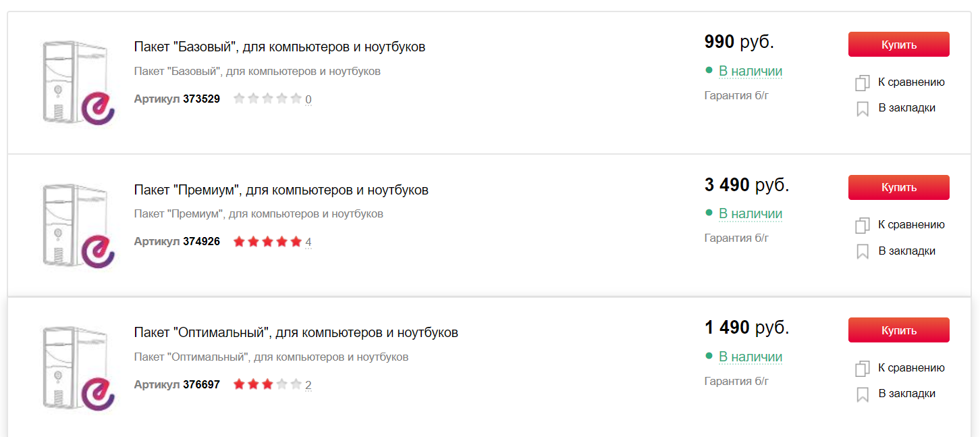
Task: Click the empty star rating of Базовый
Action: (267, 99)
